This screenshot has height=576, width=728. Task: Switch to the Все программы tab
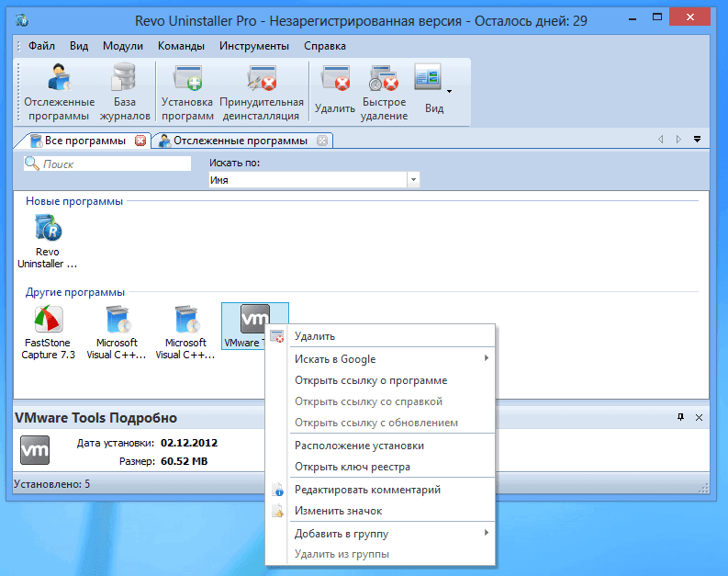click(x=85, y=141)
